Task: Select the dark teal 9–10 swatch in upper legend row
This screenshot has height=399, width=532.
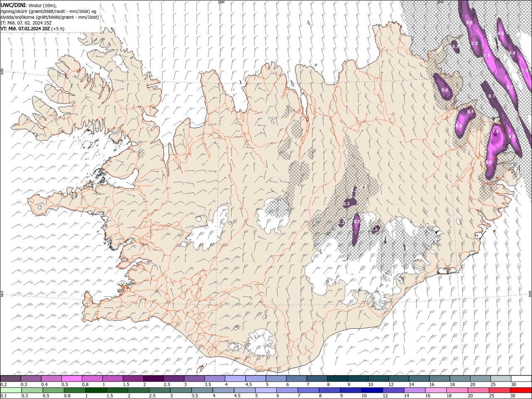Action: coord(358,378)
